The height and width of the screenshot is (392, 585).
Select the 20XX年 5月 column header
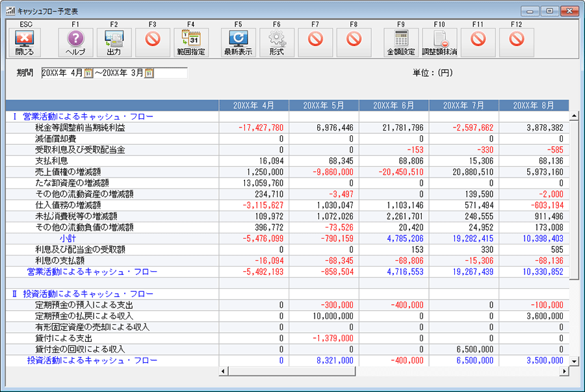coord(324,105)
